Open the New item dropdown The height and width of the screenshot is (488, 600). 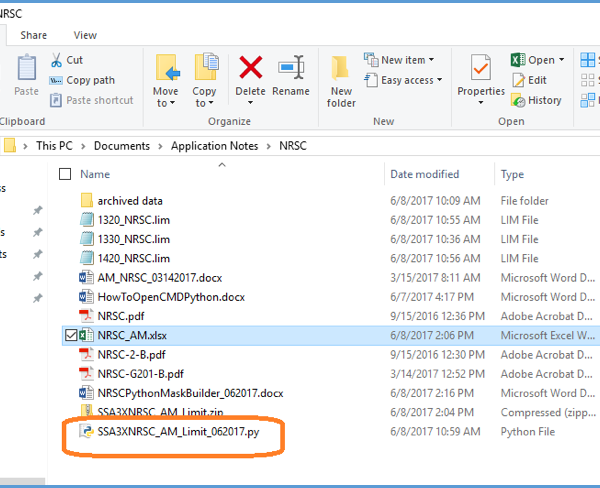tap(402, 60)
